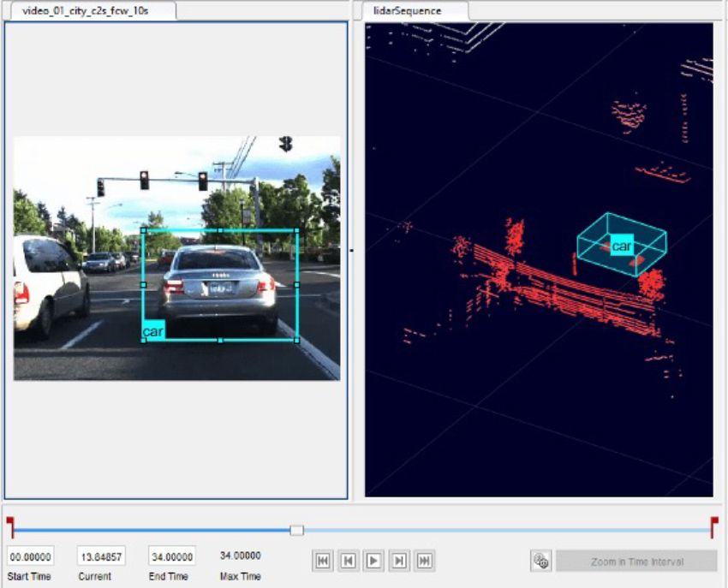Switch to the video_01_city_c2s_fcw_10s tab
728x588 pixels.
tap(87, 12)
